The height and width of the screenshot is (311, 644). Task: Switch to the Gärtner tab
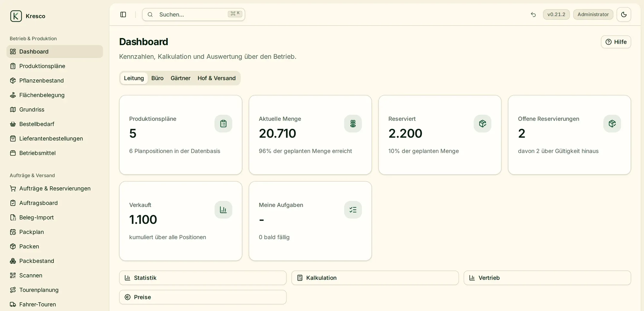tap(180, 78)
